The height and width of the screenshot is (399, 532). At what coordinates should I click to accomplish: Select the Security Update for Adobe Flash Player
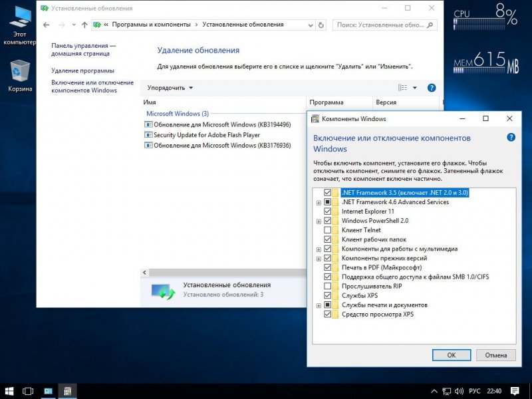coord(207,135)
